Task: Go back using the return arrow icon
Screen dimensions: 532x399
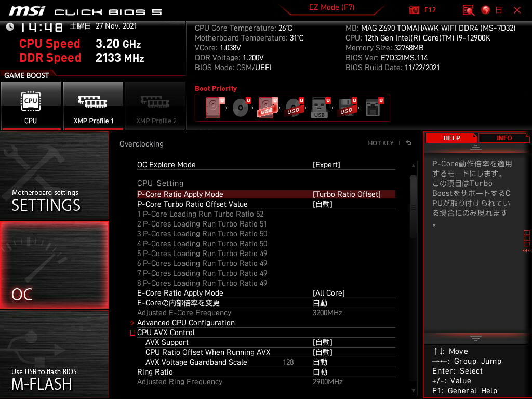Action: [409, 143]
